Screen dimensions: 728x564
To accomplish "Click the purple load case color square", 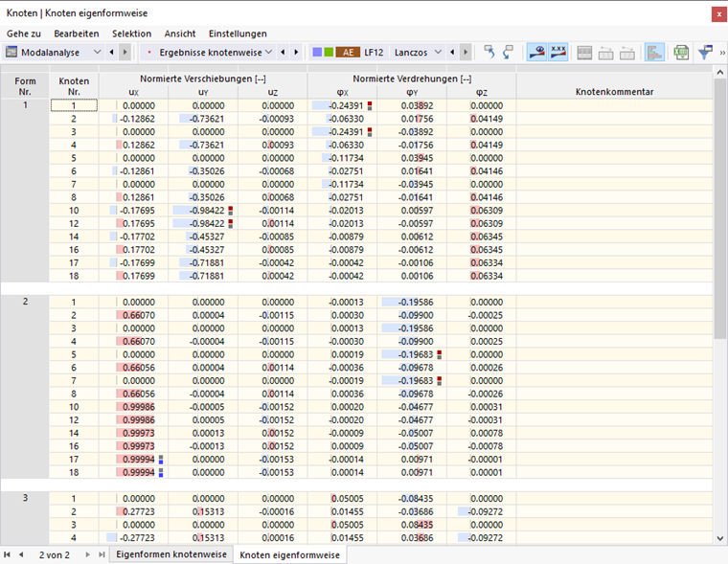I will click(317, 52).
